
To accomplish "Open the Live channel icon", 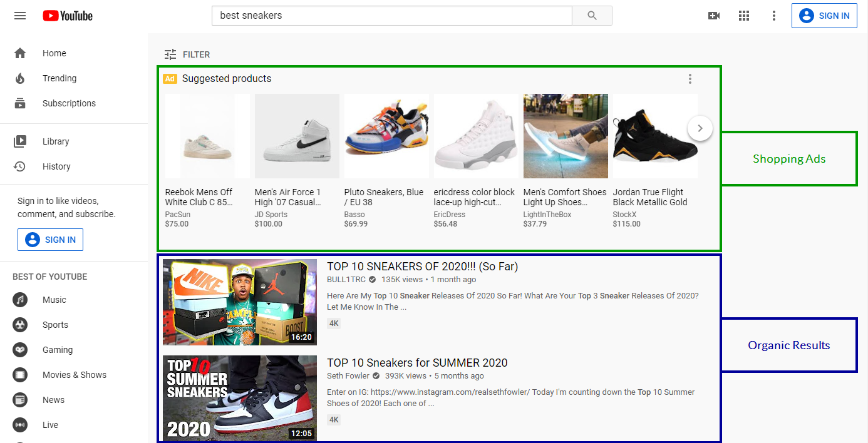I will tap(20, 424).
